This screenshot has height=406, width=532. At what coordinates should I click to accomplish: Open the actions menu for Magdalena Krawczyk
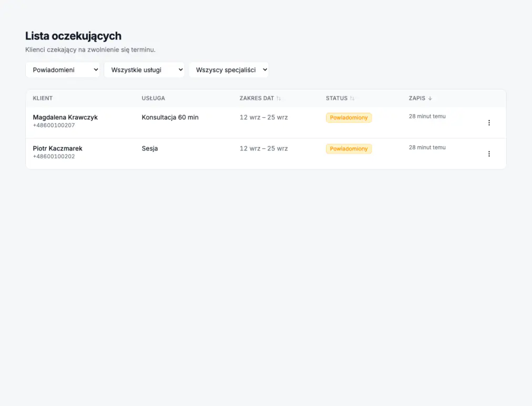point(489,123)
